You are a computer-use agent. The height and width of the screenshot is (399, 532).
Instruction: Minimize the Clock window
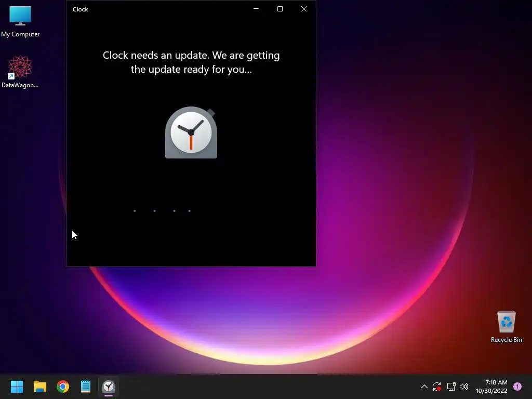coord(256,9)
